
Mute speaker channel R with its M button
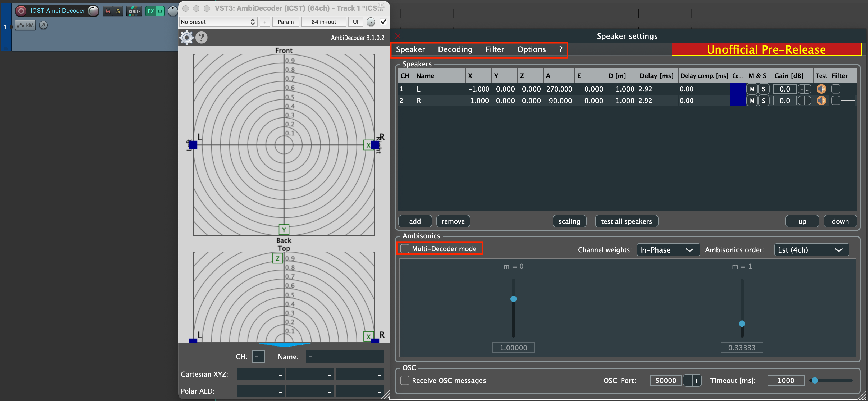click(x=752, y=101)
